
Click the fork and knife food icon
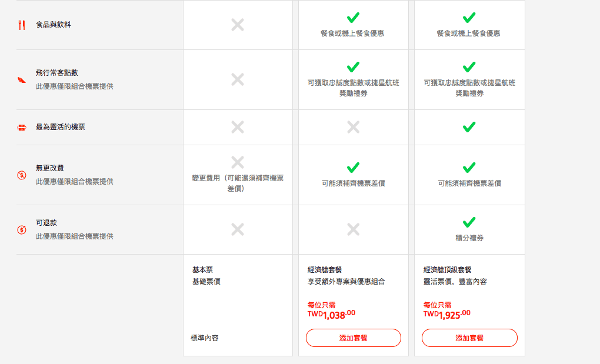coord(22,25)
